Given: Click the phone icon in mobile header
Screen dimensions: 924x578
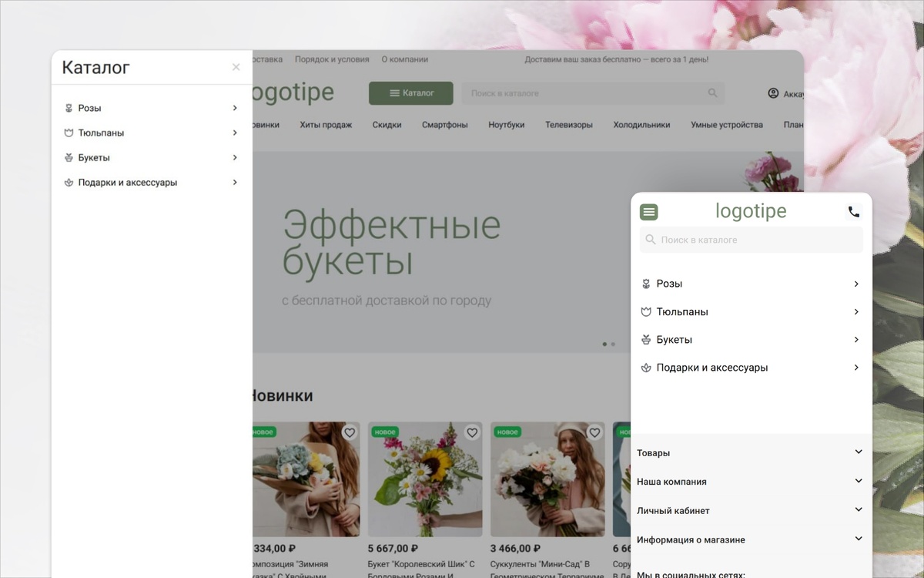Looking at the screenshot, I should coord(853,211).
